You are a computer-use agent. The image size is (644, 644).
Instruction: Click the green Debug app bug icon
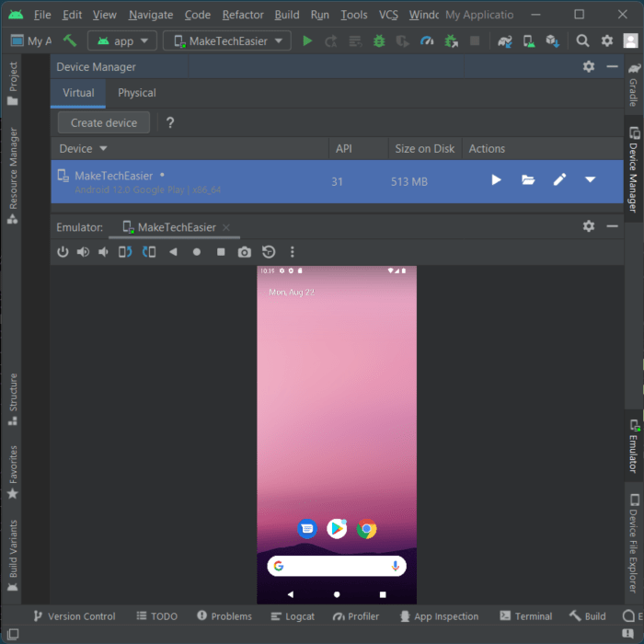(379, 41)
